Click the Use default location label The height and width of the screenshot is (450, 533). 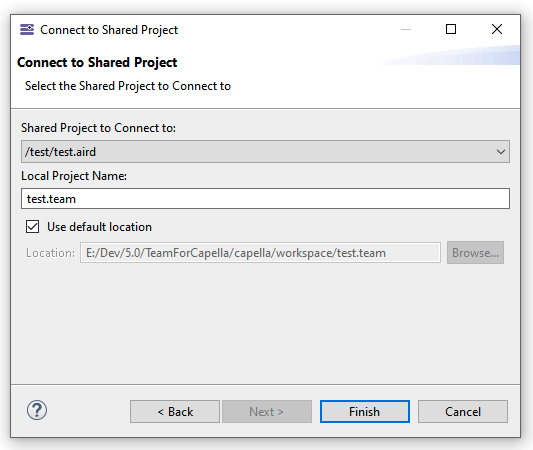click(x=99, y=227)
